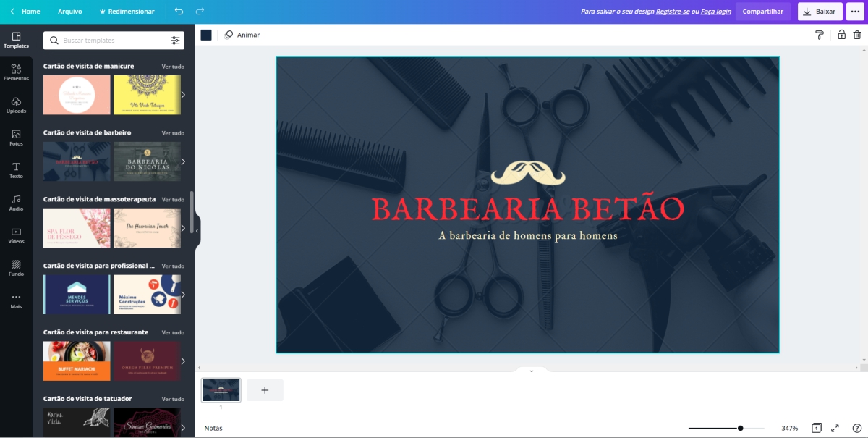Click the Baixar download button
This screenshot has height=438, width=868.
(x=820, y=12)
